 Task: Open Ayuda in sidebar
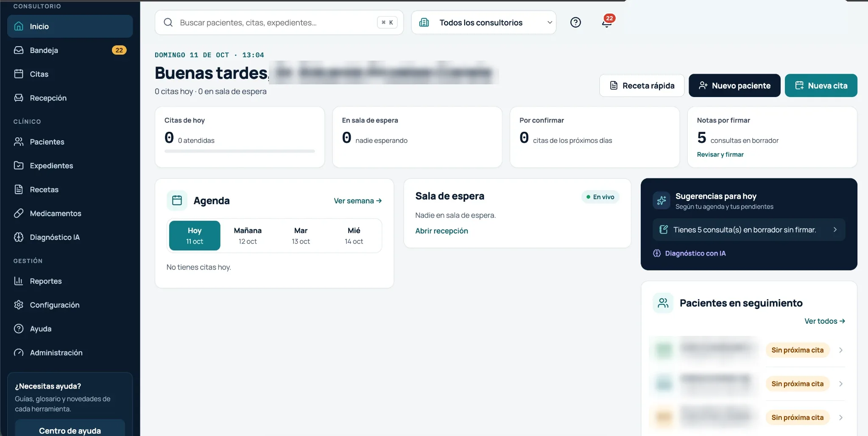[x=70, y=329]
